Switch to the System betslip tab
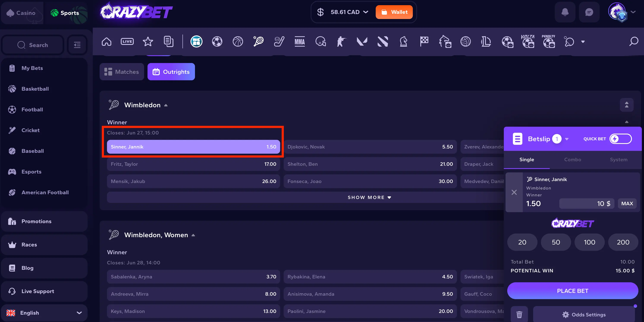Image resolution: width=644 pixels, height=322 pixels. pyautogui.click(x=619, y=160)
